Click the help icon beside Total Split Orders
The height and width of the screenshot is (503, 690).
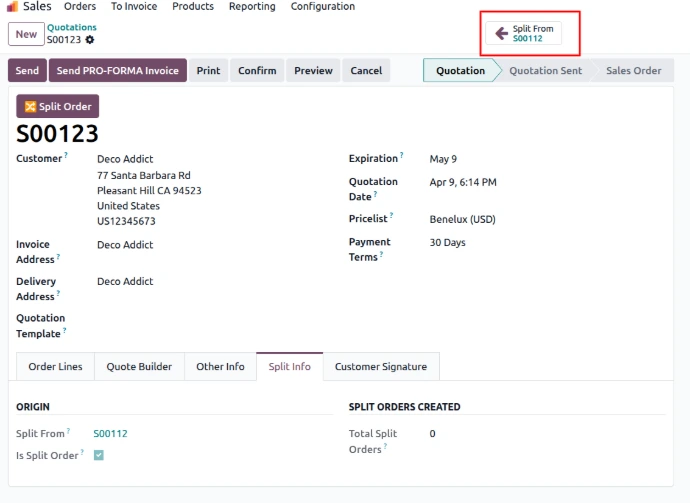384,447
